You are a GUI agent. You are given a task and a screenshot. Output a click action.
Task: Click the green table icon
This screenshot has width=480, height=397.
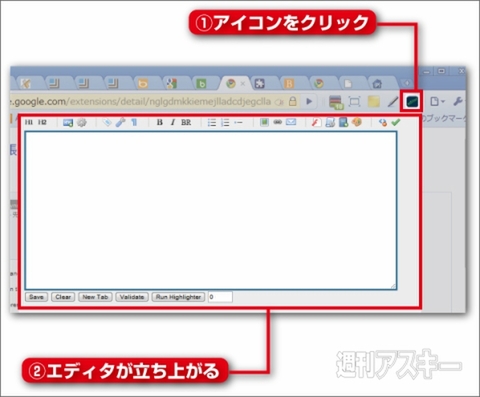pyautogui.click(x=264, y=122)
